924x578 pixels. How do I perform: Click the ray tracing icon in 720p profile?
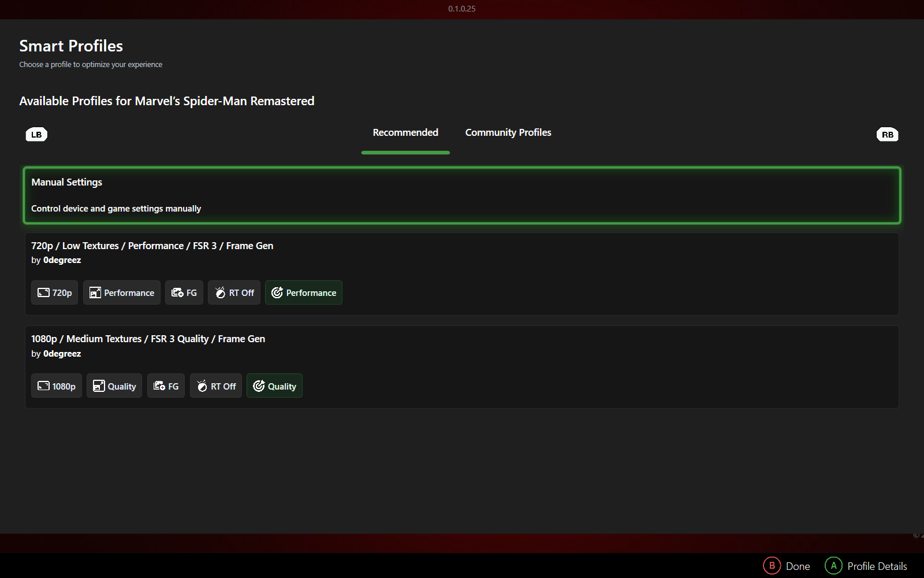pos(220,292)
